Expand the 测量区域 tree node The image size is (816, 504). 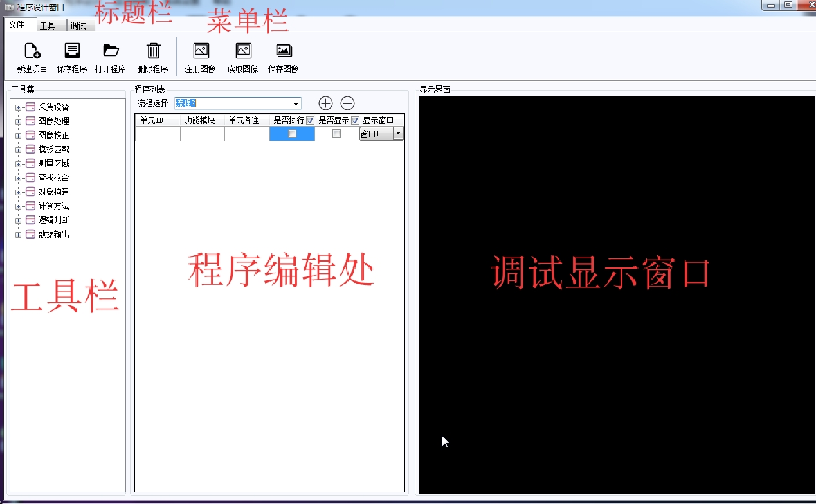[x=18, y=164]
